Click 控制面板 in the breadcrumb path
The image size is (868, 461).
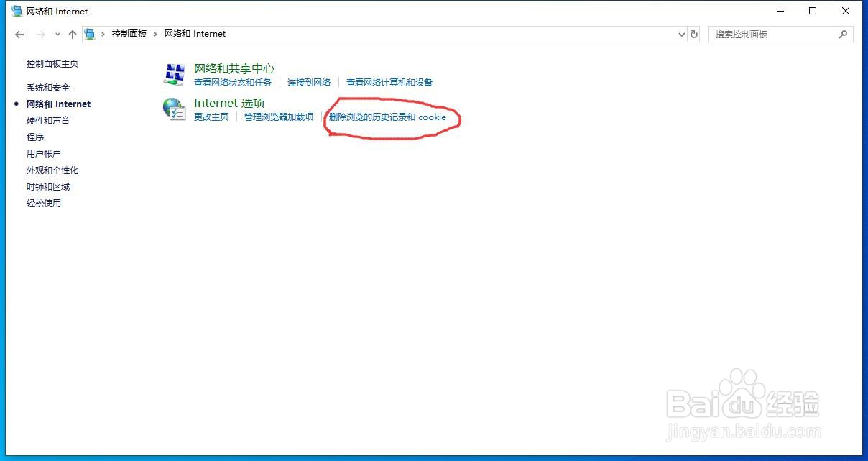point(129,34)
